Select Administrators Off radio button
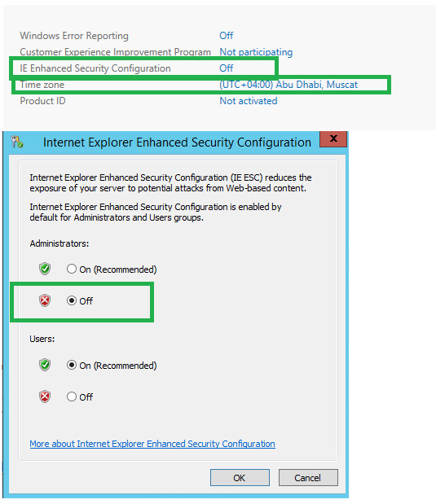Screen dimensions: 436x504 pyautogui.click(x=72, y=300)
